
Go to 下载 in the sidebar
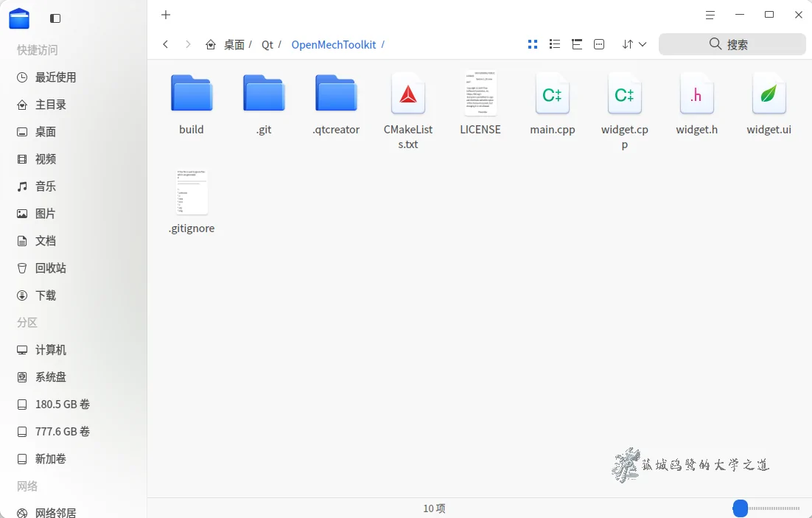[x=46, y=295]
